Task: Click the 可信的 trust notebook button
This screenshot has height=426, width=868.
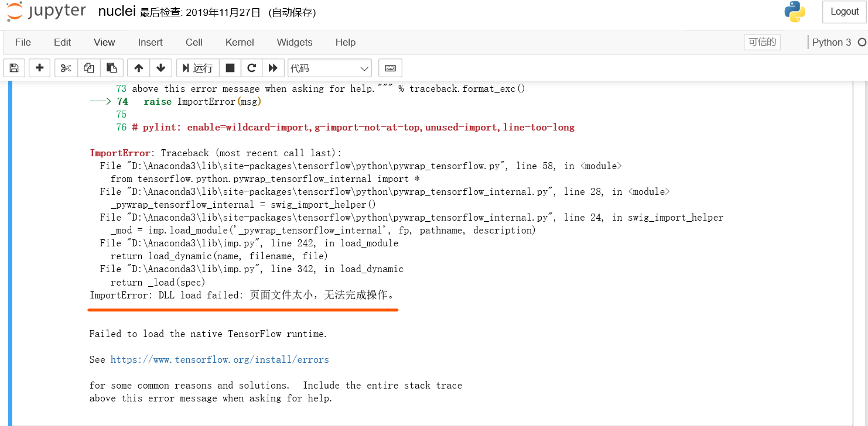Action: [x=761, y=42]
